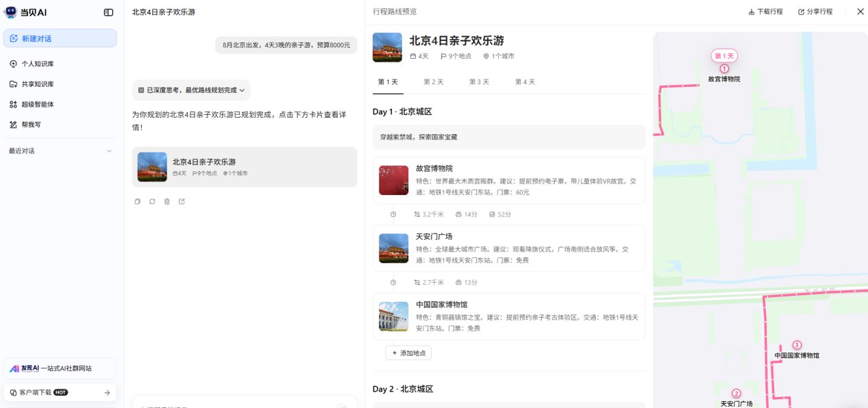Click the user message 8月北京出发 bubble
The height and width of the screenshot is (408, 868).
pos(286,45)
